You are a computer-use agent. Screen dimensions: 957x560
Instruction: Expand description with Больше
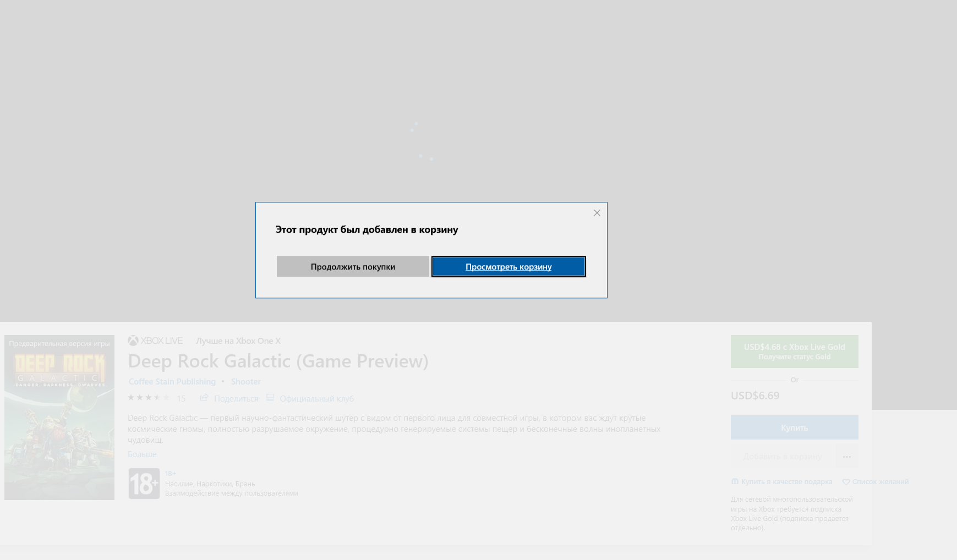tap(142, 454)
